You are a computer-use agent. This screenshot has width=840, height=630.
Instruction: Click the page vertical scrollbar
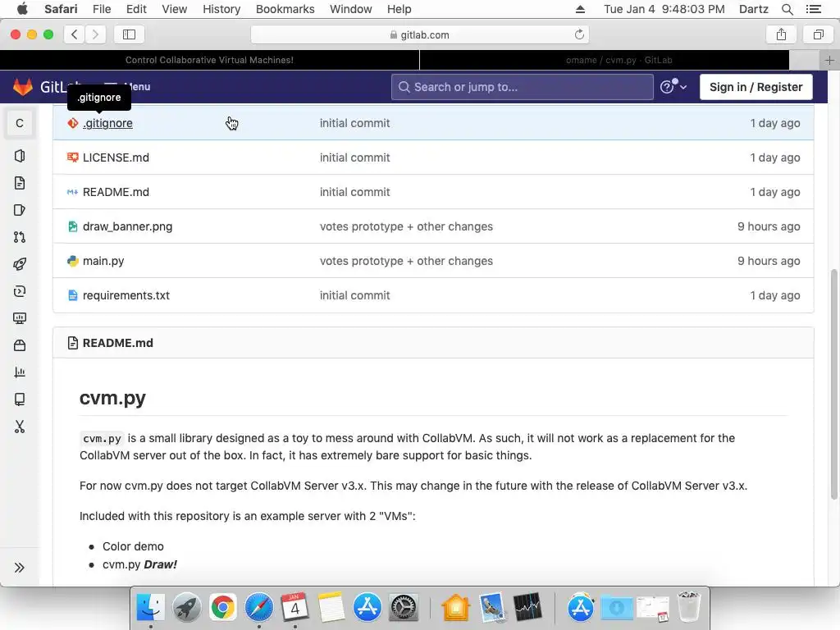tap(833, 384)
